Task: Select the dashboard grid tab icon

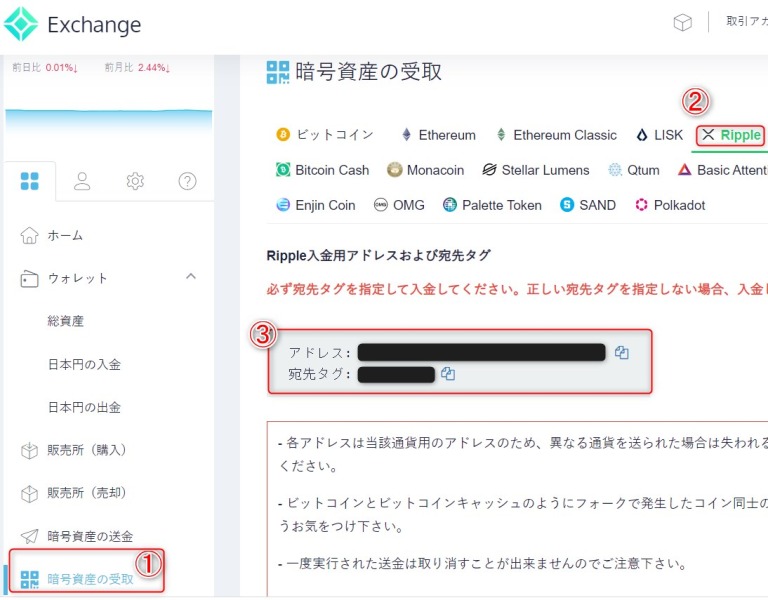Action: (x=29, y=181)
